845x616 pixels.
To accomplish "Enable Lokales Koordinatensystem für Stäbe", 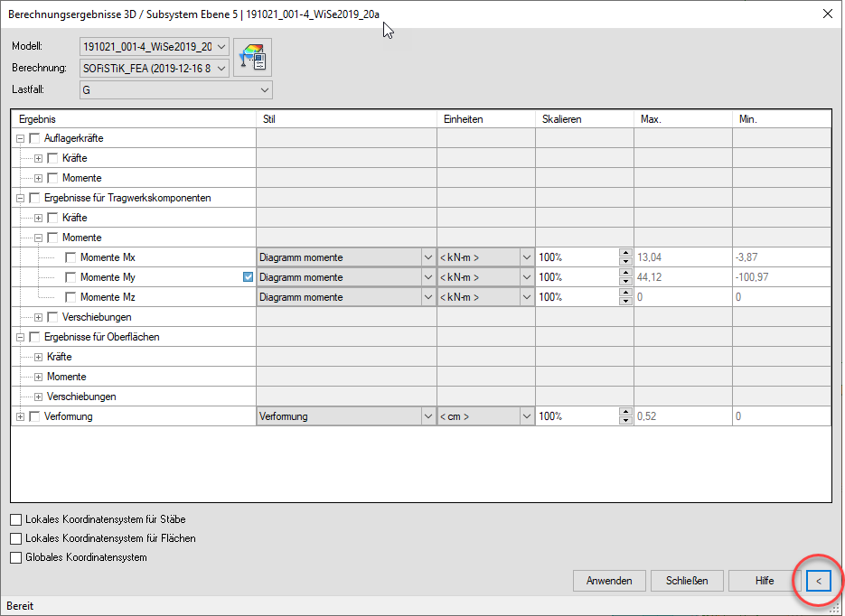I will (x=16, y=519).
